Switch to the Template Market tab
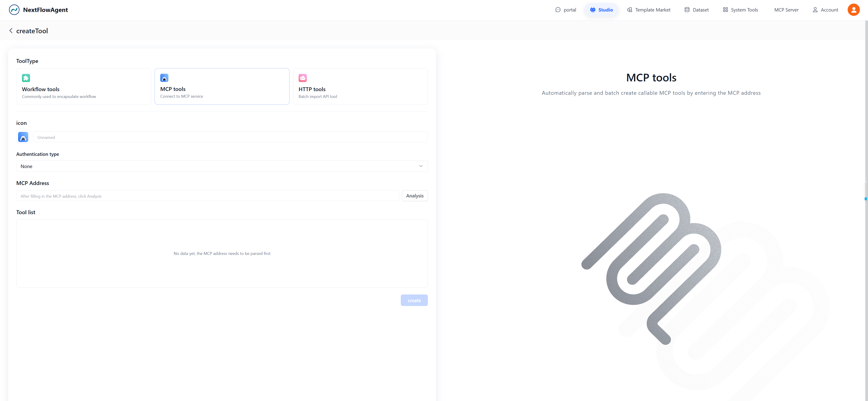This screenshot has width=868, height=401. tap(649, 10)
